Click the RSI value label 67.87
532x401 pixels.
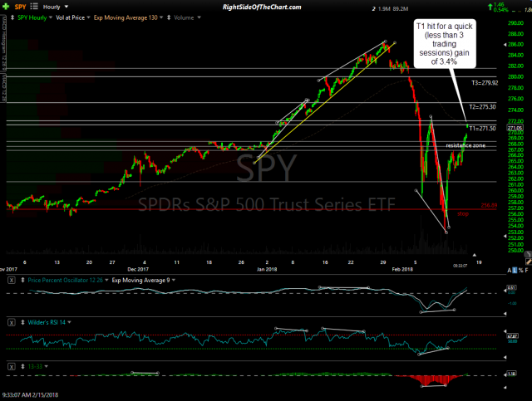tap(512, 336)
